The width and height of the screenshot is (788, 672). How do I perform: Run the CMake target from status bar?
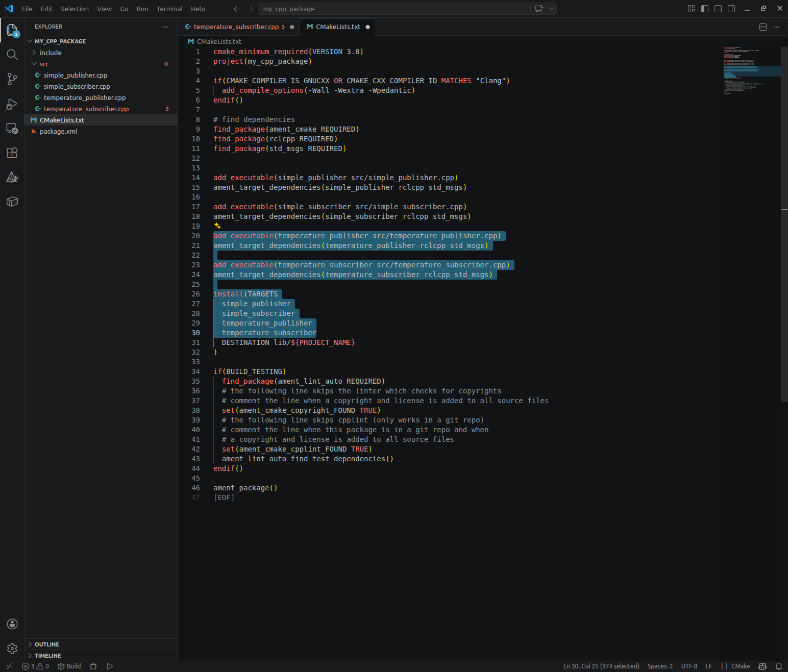pyautogui.click(x=110, y=666)
